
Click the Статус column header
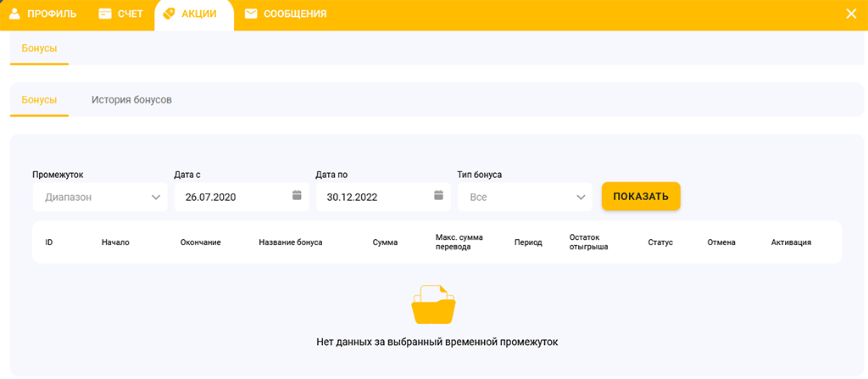659,242
